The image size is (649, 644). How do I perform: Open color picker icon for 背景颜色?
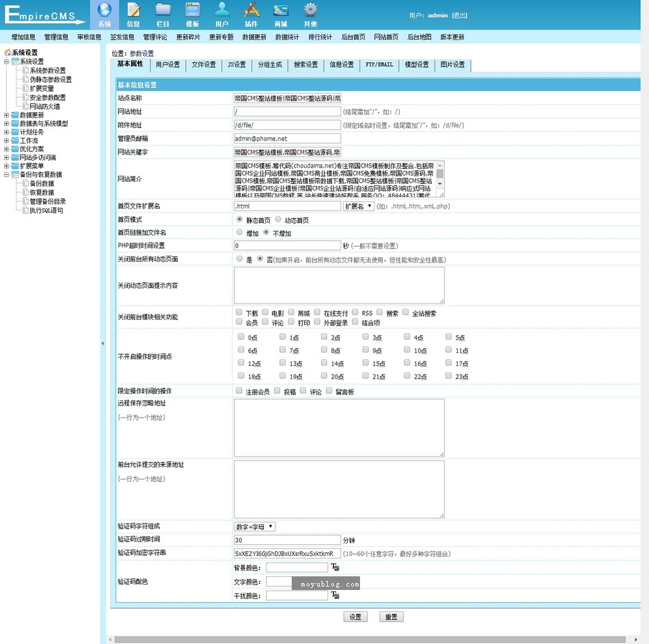335,567
